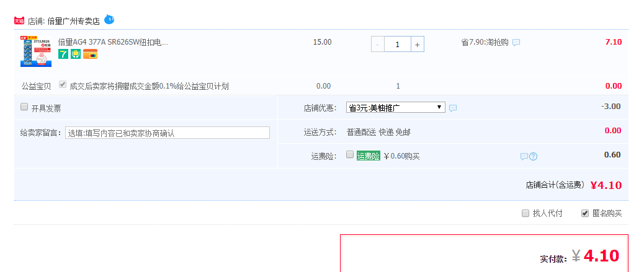This screenshot has height=272, width=644.
Task: Open the blue Wangwang chat icon
Action: point(109,19)
